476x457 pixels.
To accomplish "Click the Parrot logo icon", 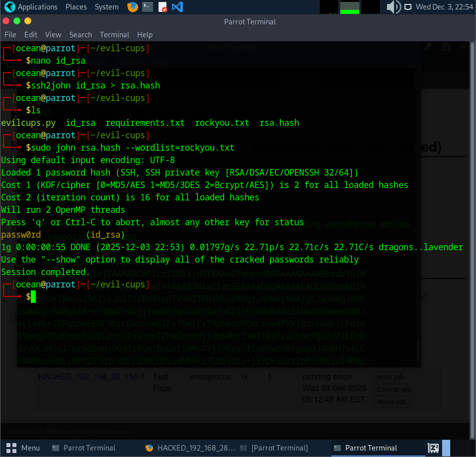I will tap(9, 7).
